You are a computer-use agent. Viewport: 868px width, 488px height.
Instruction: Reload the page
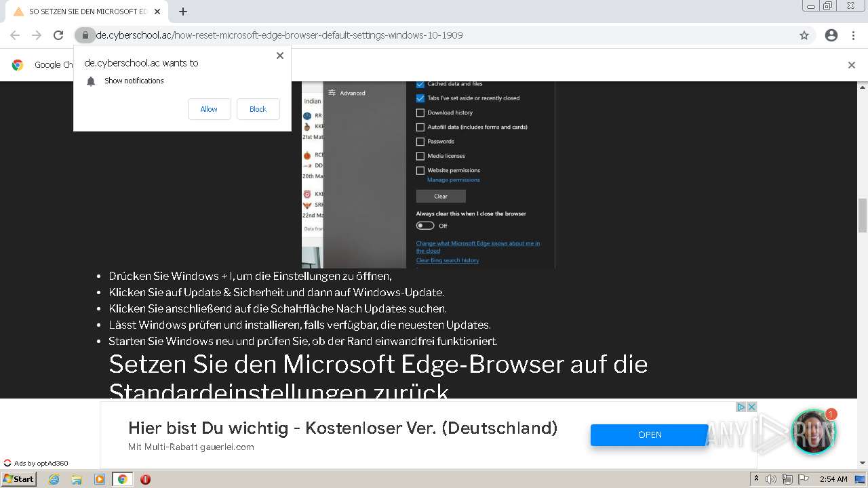coord(58,35)
